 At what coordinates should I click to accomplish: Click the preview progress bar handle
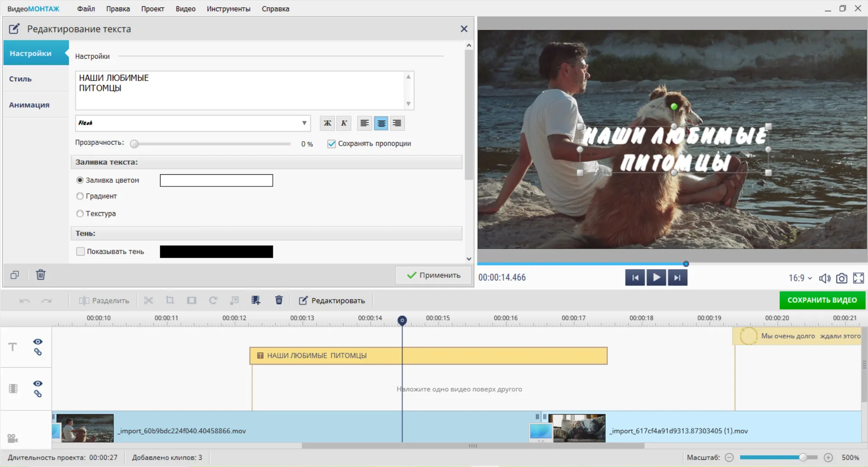click(x=686, y=263)
